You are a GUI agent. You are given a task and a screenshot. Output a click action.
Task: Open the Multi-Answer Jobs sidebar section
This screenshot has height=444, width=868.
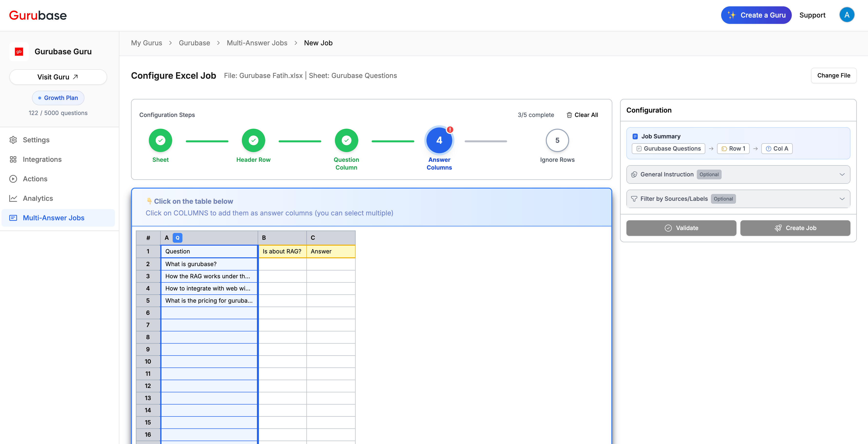(53, 218)
